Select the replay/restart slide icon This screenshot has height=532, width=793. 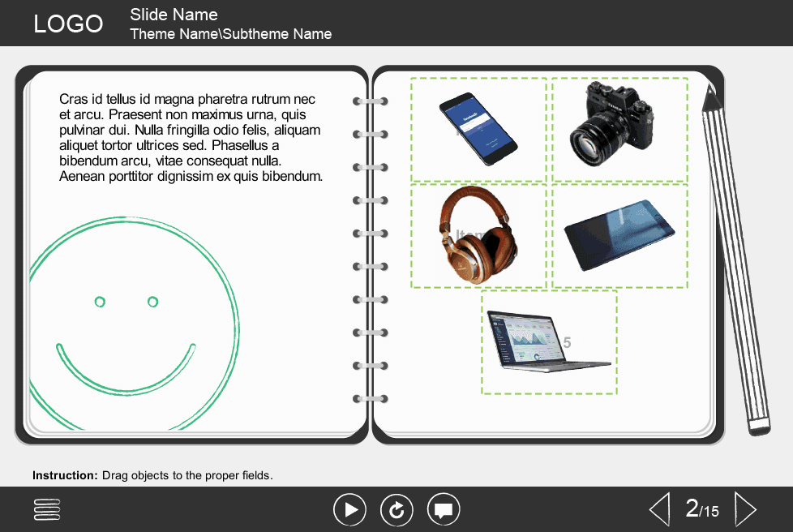[x=396, y=508]
